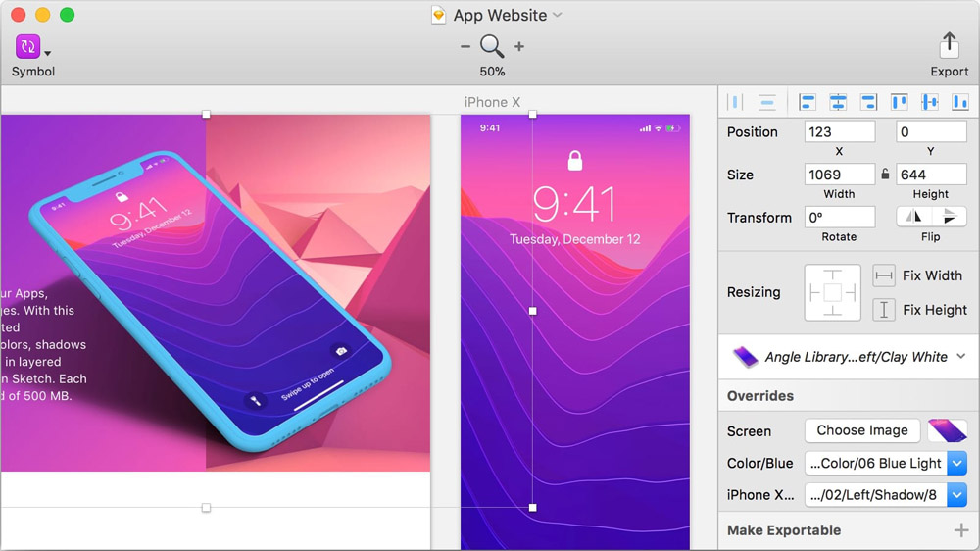Screen dimensions: 980x551
Task: Distribute layers horizontally icon
Action: 735,102
